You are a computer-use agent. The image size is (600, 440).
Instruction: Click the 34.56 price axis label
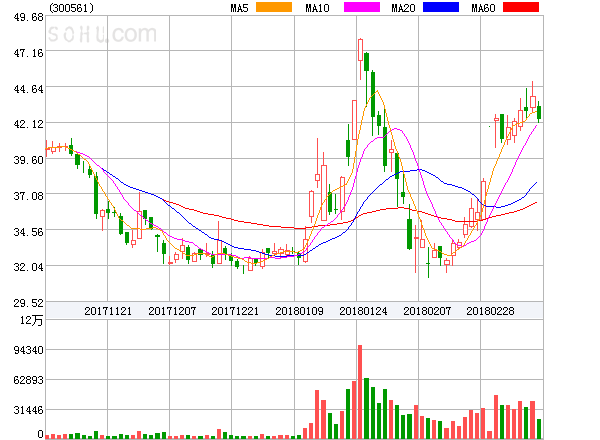pos(29,232)
